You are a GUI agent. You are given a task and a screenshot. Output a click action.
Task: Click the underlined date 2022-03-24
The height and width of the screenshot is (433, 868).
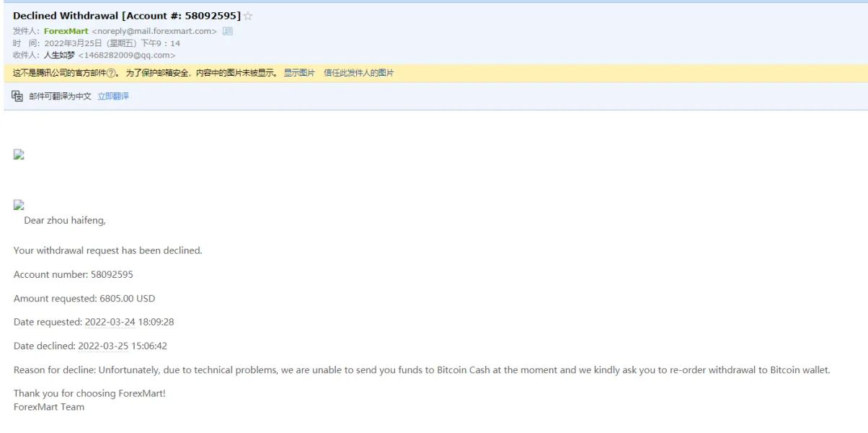point(110,322)
